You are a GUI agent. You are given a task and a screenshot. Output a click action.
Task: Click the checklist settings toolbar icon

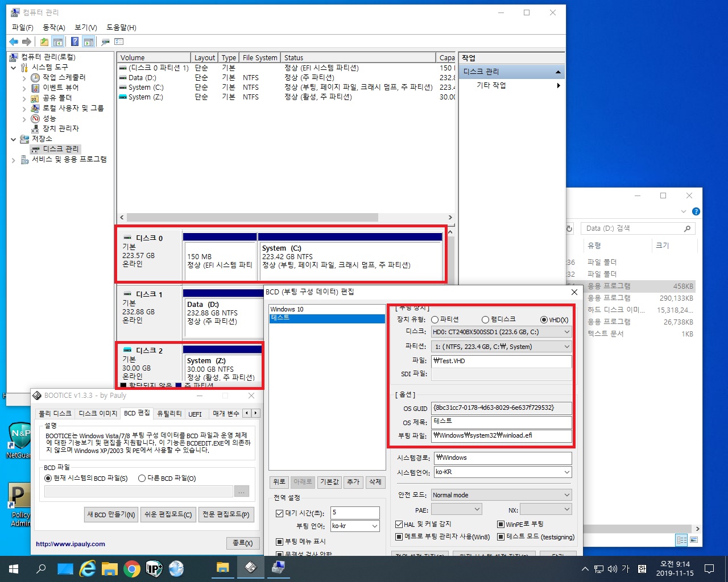(119, 41)
